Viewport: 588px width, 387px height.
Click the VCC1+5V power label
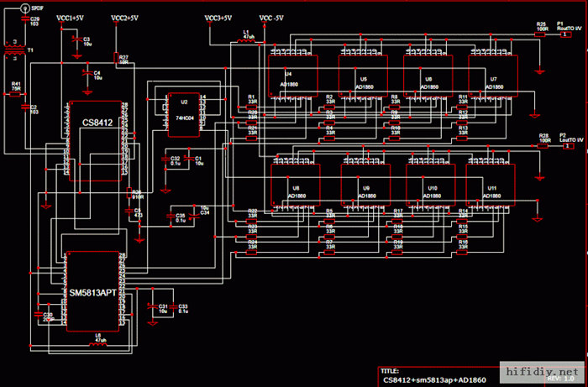point(70,18)
